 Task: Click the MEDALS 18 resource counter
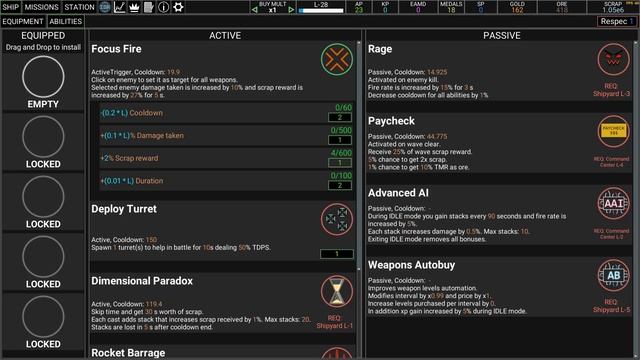451,7
